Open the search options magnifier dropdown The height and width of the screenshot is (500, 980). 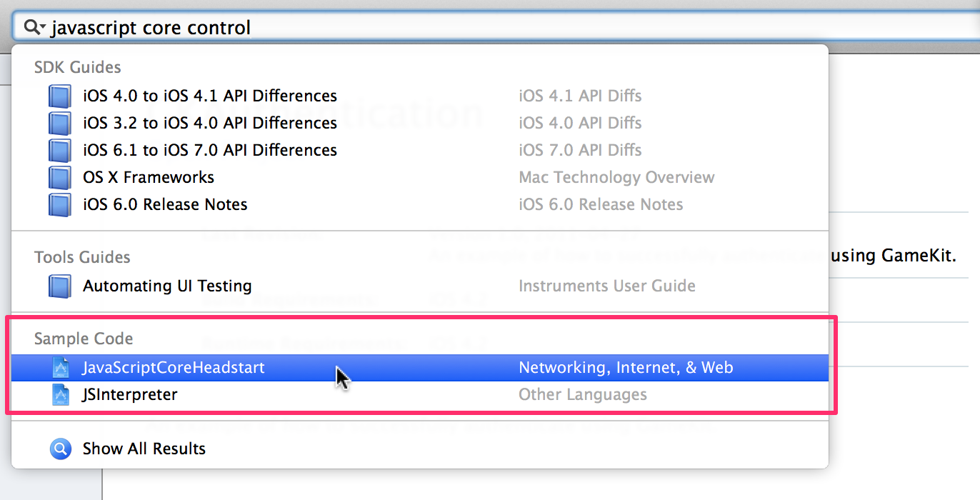(x=34, y=28)
